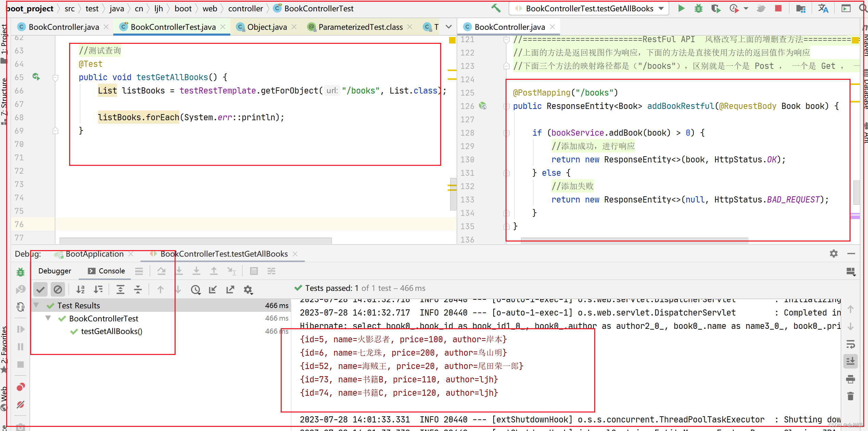Toggle Show Passed tests checkmark button

point(40,290)
